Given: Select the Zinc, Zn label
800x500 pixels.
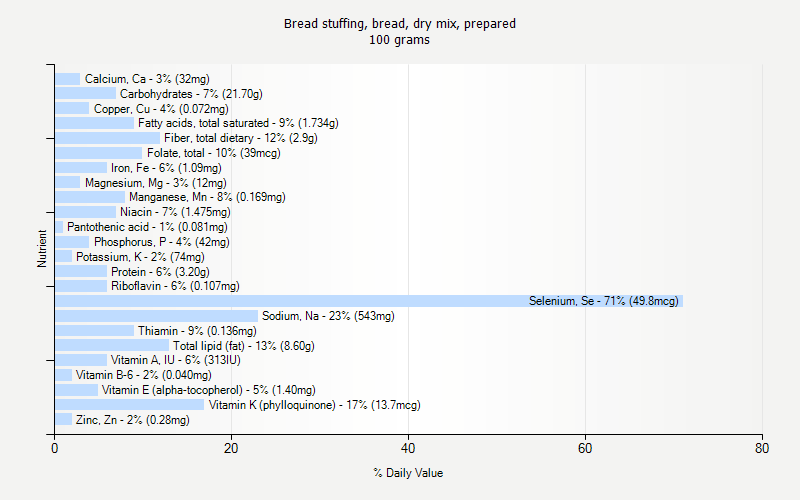Looking at the screenshot, I should (x=132, y=420).
